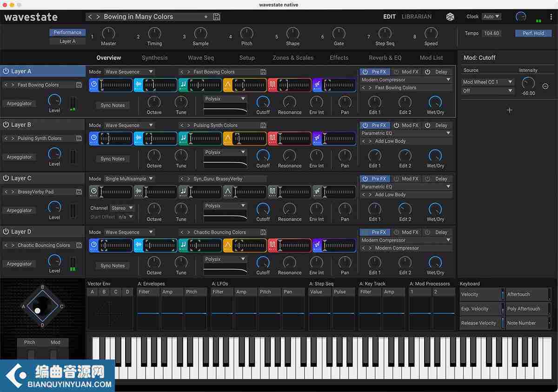Toggle Layer C Delay power

428,179
